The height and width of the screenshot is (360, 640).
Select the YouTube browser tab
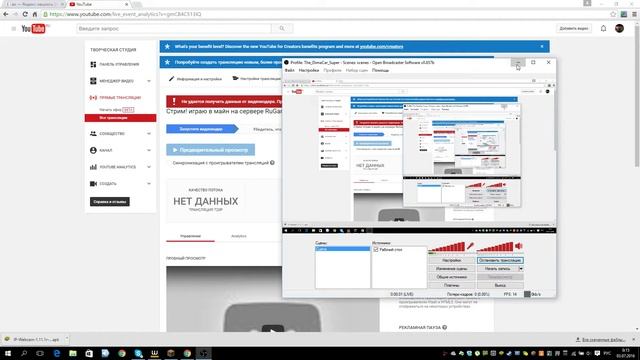pos(98,4)
